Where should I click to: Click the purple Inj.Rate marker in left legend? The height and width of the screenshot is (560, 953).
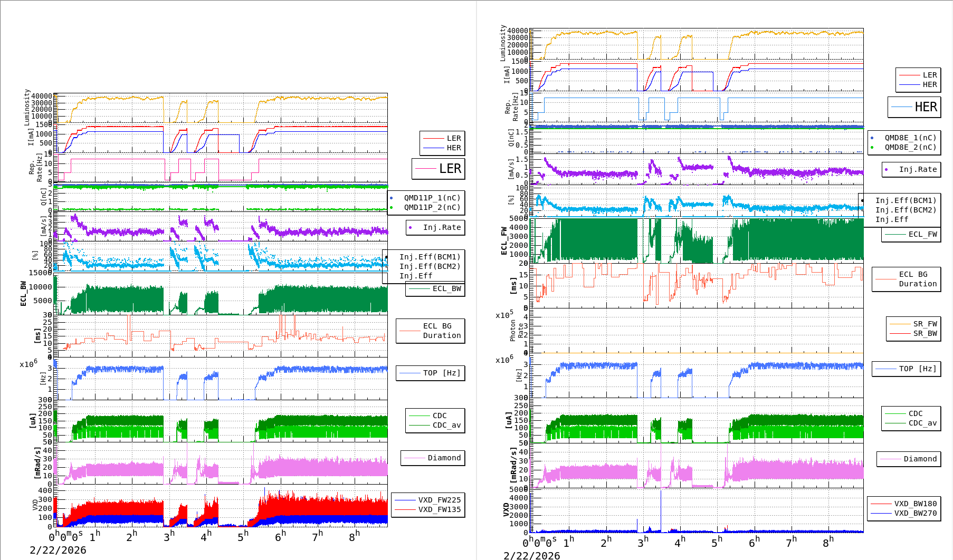coord(411,228)
